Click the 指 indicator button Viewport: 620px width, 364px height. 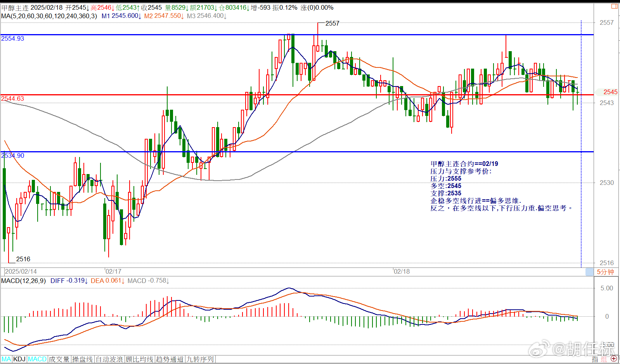(x=595, y=359)
